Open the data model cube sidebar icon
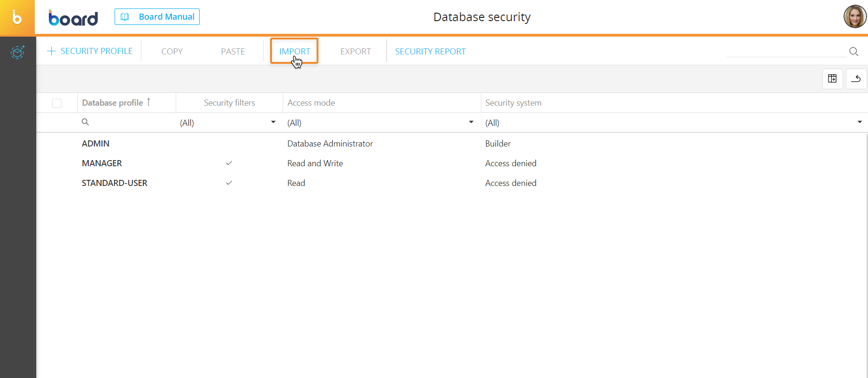This screenshot has width=868, height=378. coord(17,52)
